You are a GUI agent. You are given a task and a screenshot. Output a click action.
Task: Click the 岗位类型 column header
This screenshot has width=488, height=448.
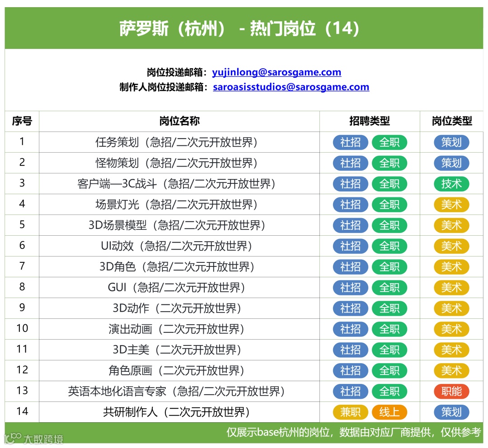click(451, 121)
